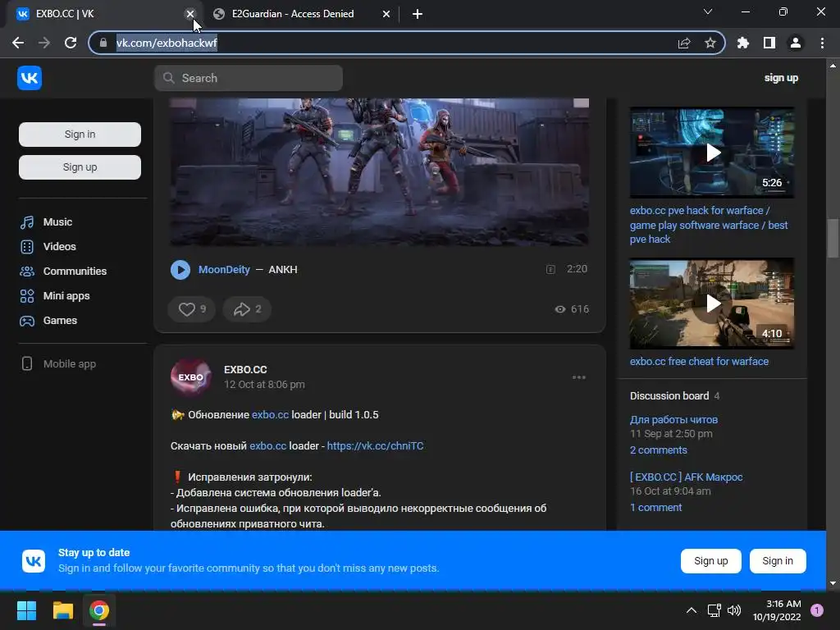Click the Games controller icon
This screenshot has height=630, width=840.
[x=27, y=321]
